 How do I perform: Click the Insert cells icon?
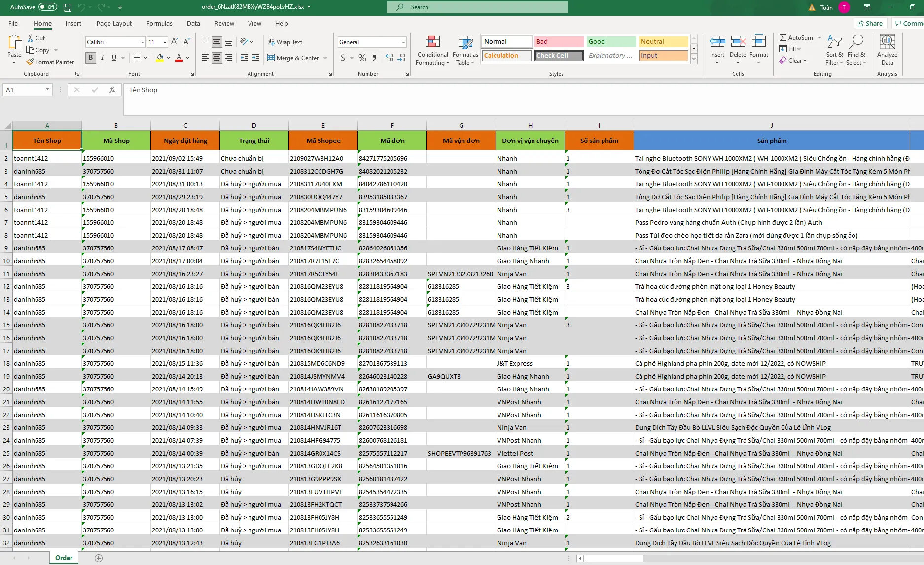pyautogui.click(x=717, y=42)
